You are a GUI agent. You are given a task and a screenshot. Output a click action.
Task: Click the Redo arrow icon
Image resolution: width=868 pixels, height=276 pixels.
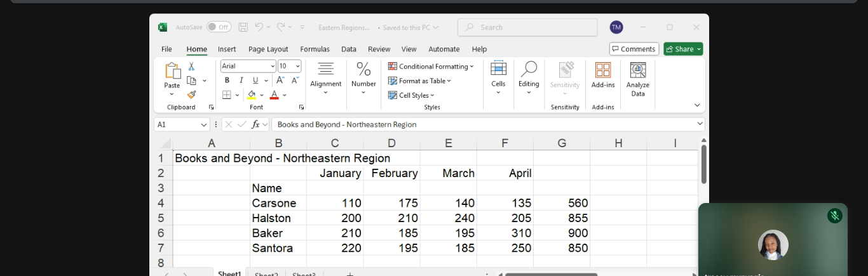tap(281, 27)
